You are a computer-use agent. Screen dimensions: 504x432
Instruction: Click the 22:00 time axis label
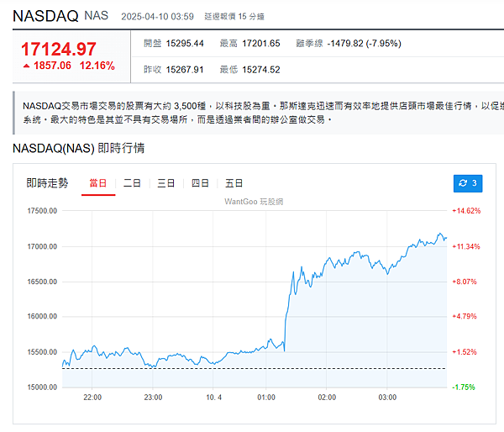click(x=92, y=398)
